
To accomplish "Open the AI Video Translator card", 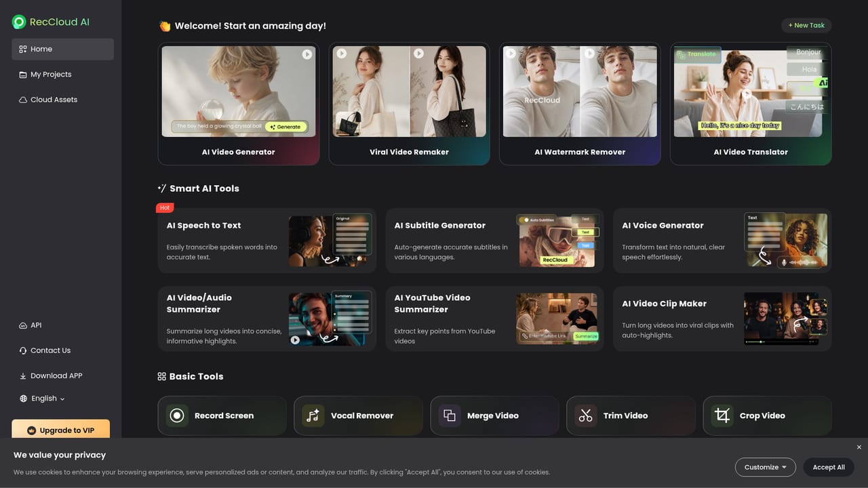I will [751, 104].
